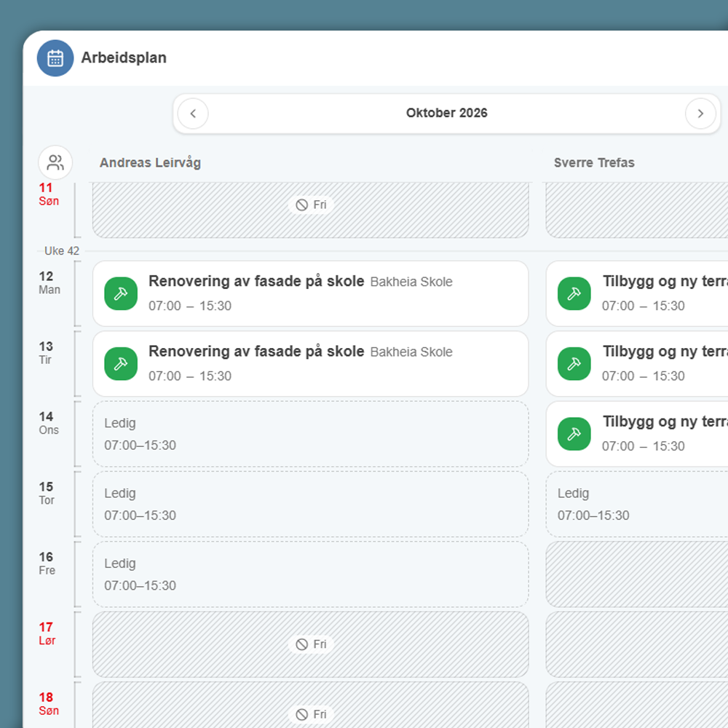Select Andreas's Ledig slot on Wednesday 14
Image resolution: width=728 pixels, height=728 pixels.
point(311,434)
